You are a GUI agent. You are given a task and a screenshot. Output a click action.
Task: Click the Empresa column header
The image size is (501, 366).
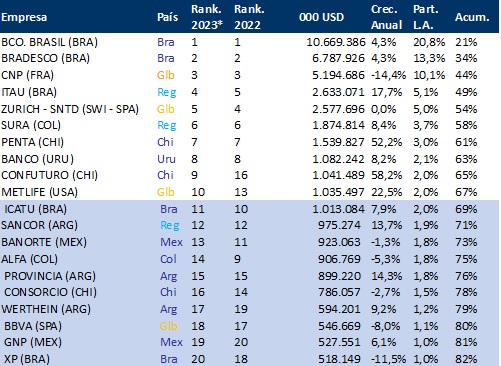[x=24, y=17]
